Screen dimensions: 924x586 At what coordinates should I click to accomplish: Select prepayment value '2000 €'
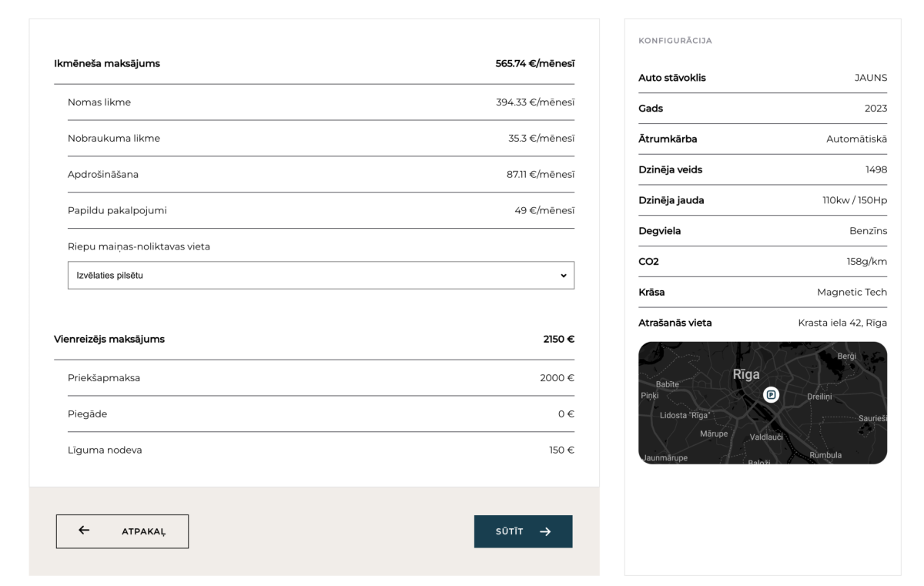click(x=557, y=378)
